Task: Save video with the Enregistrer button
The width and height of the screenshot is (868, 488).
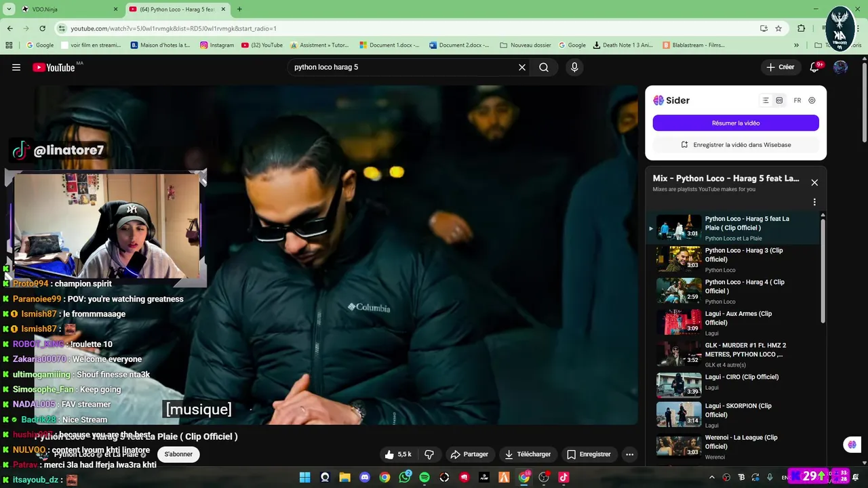Action: 589,454
